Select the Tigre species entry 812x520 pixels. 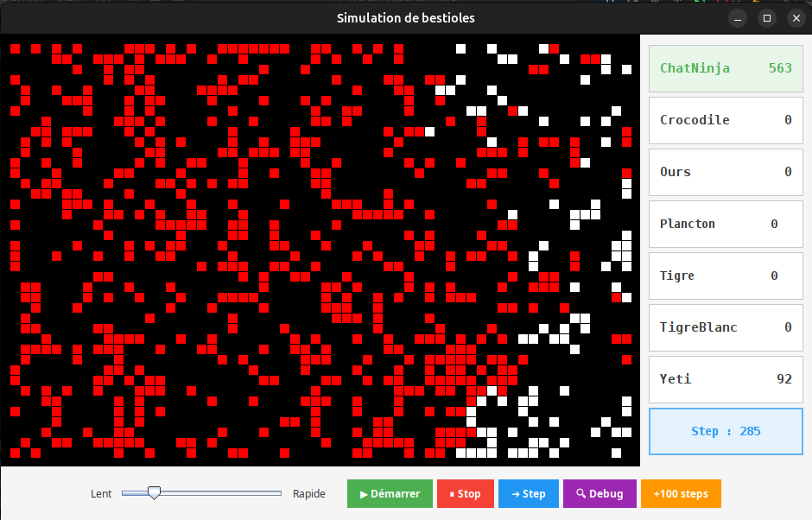(x=725, y=276)
